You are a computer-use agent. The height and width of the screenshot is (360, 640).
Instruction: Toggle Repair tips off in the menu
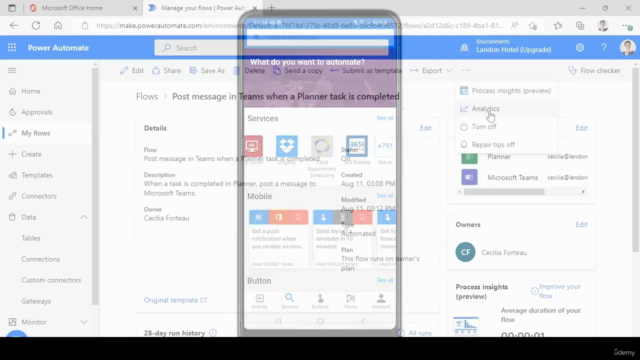point(506,144)
